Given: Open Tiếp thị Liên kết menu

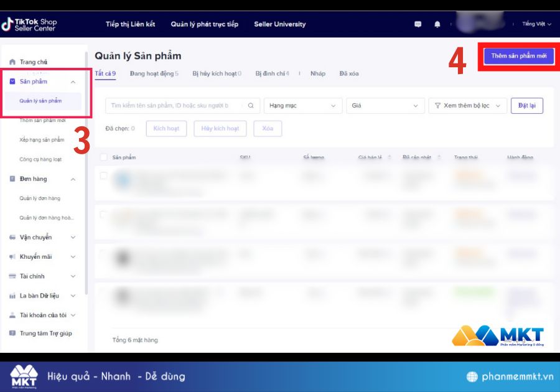Looking at the screenshot, I should [131, 24].
